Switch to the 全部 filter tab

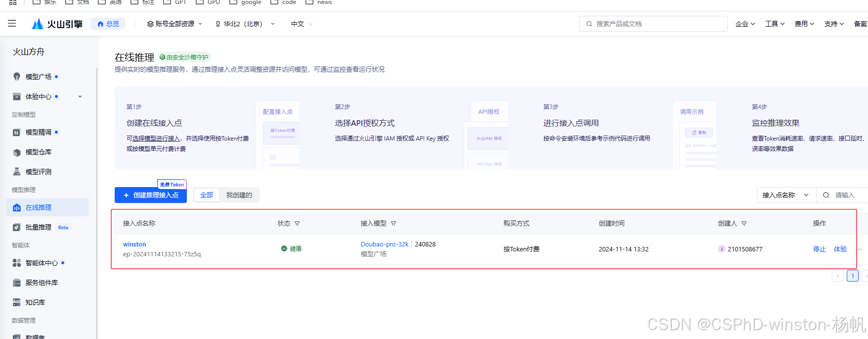pyautogui.click(x=207, y=195)
